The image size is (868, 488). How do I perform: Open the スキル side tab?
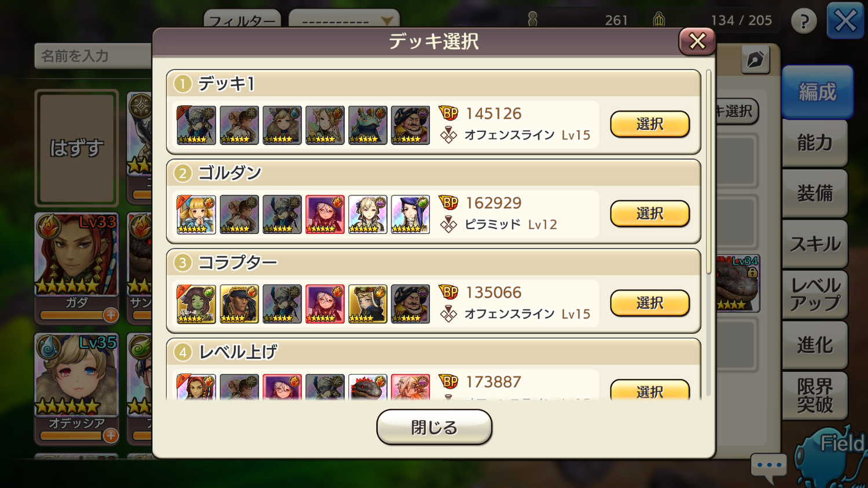[815, 244]
